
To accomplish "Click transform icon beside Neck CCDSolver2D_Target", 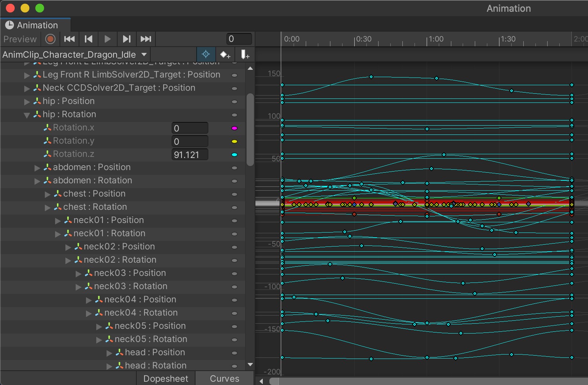I will coord(37,88).
